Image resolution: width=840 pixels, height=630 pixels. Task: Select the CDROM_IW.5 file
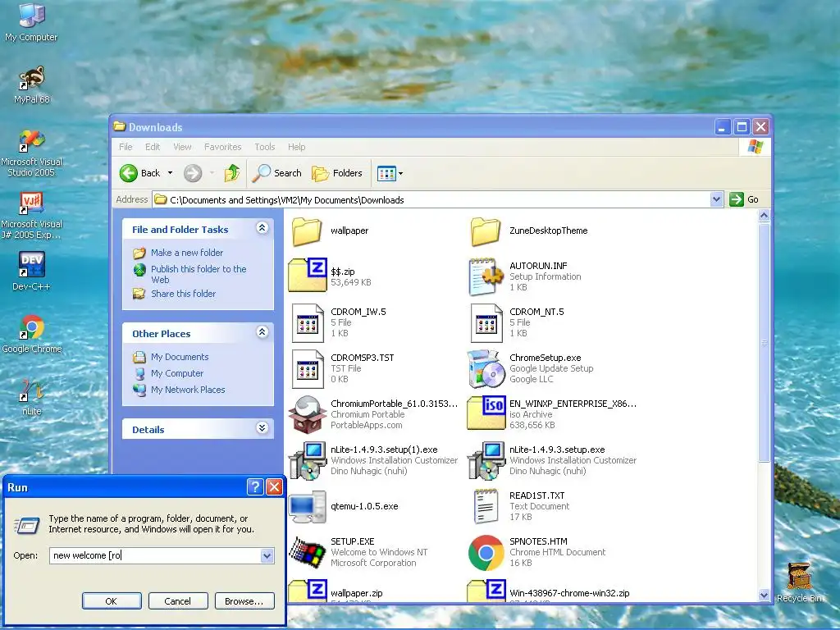(x=339, y=322)
